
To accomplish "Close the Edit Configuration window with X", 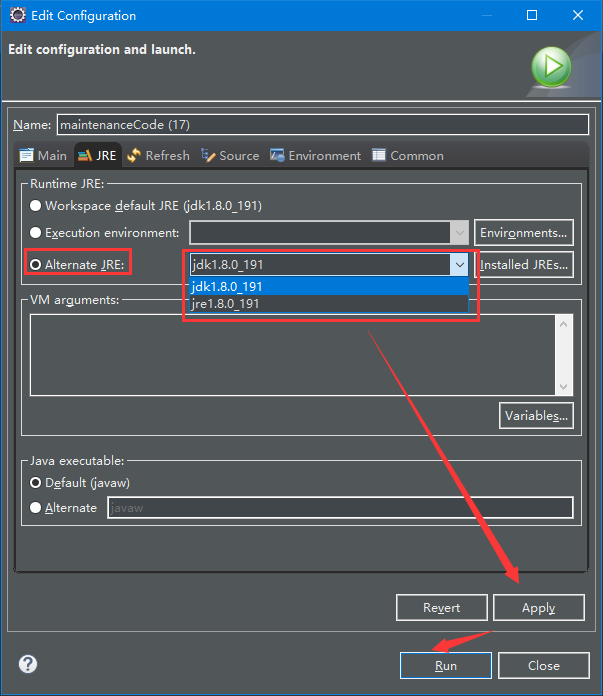I will tap(578, 15).
